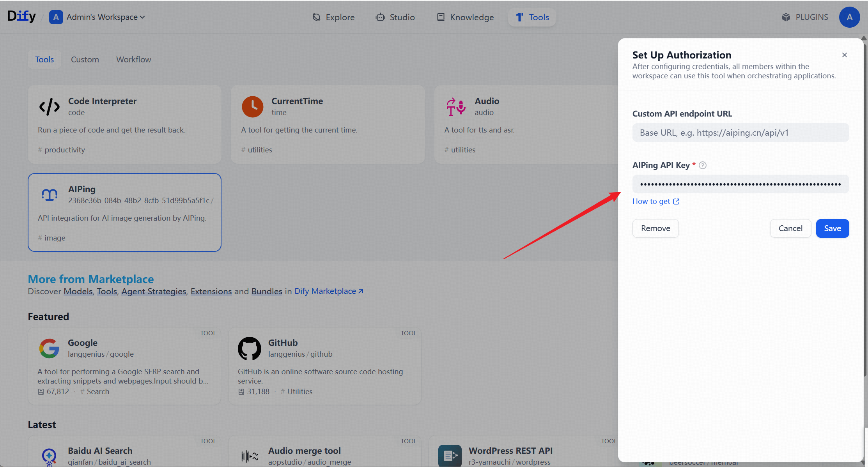Screen dimensions: 868x467
Task: Click the Dify logo
Action: [x=21, y=16]
